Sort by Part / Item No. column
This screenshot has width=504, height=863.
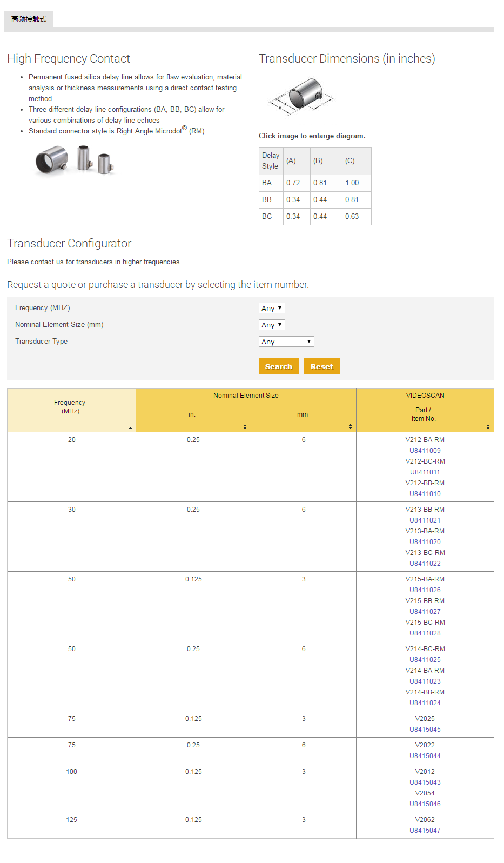click(x=488, y=426)
